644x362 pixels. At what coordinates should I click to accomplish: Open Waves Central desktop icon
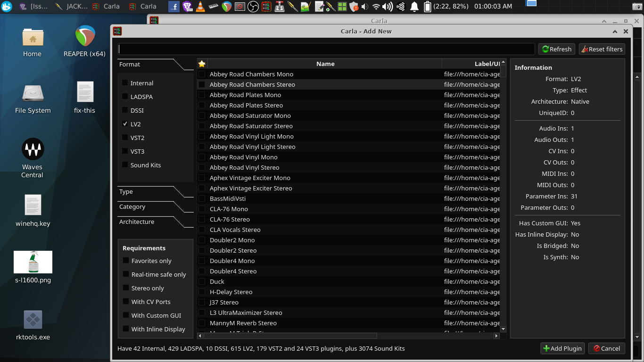point(32,158)
